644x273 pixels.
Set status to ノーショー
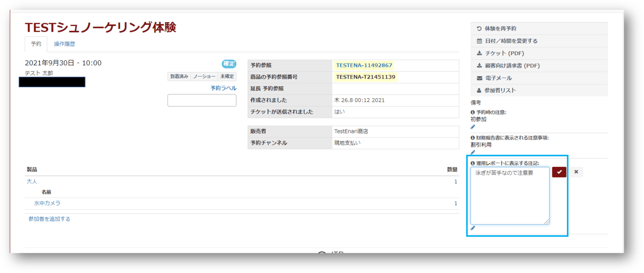point(204,76)
